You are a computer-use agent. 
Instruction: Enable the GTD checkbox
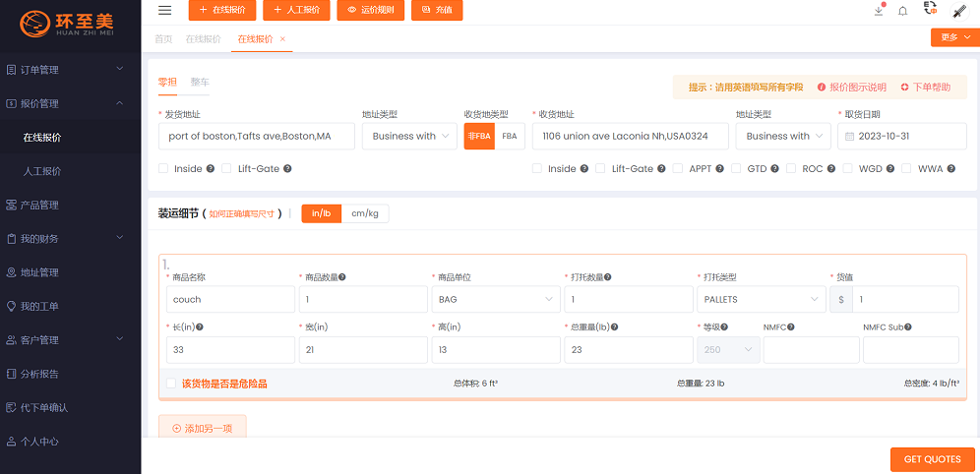coord(736,169)
